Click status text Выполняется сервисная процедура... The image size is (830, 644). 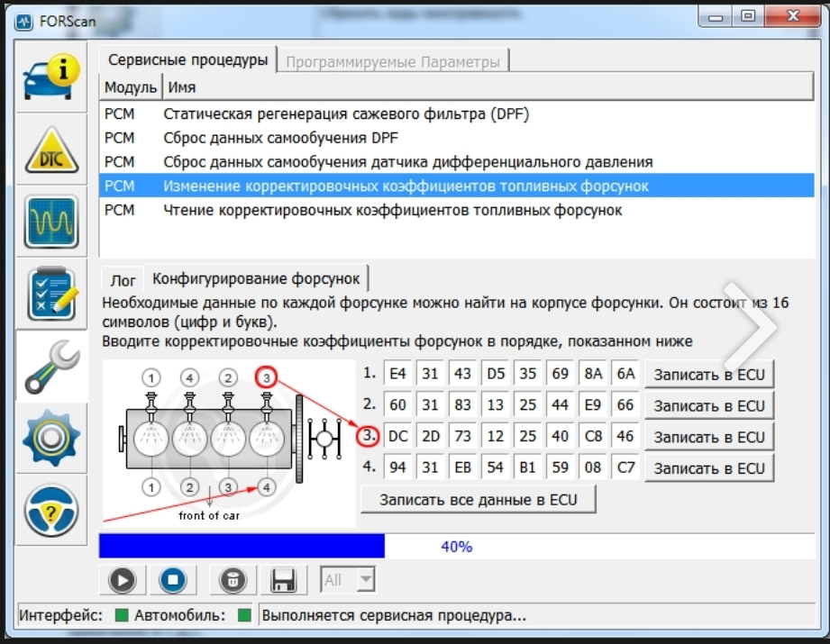[394, 615]
